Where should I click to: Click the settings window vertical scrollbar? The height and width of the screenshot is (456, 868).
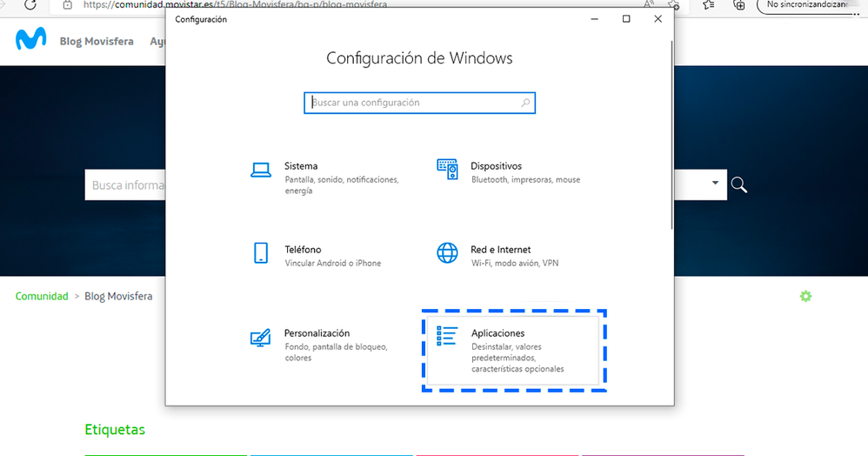click(671, 131)
